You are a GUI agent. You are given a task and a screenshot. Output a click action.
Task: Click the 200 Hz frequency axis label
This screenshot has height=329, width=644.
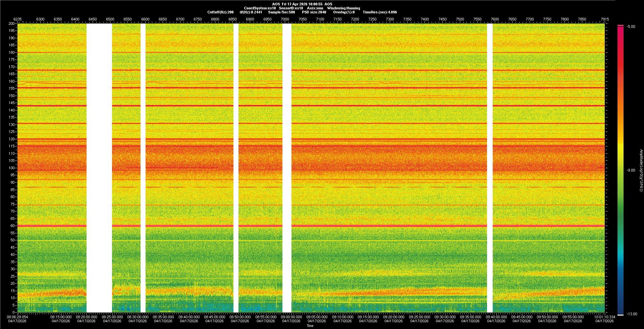pos(11,24)
